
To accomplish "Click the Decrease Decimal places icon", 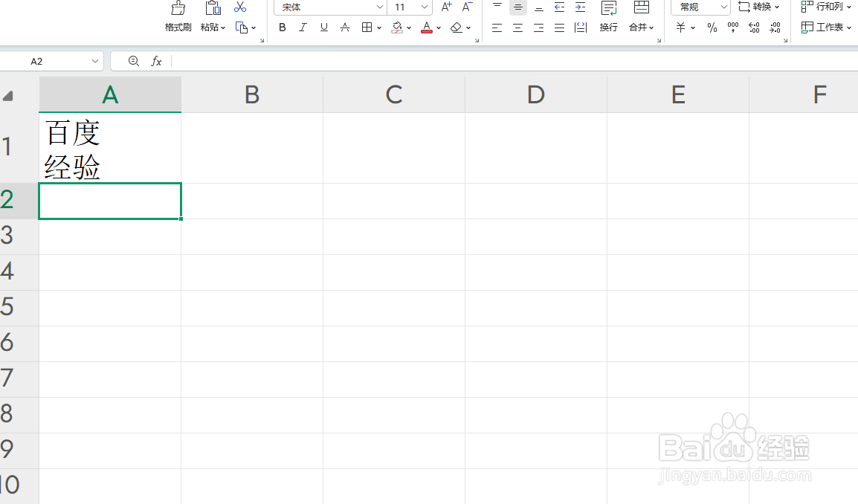I will [x=775, y=28].
